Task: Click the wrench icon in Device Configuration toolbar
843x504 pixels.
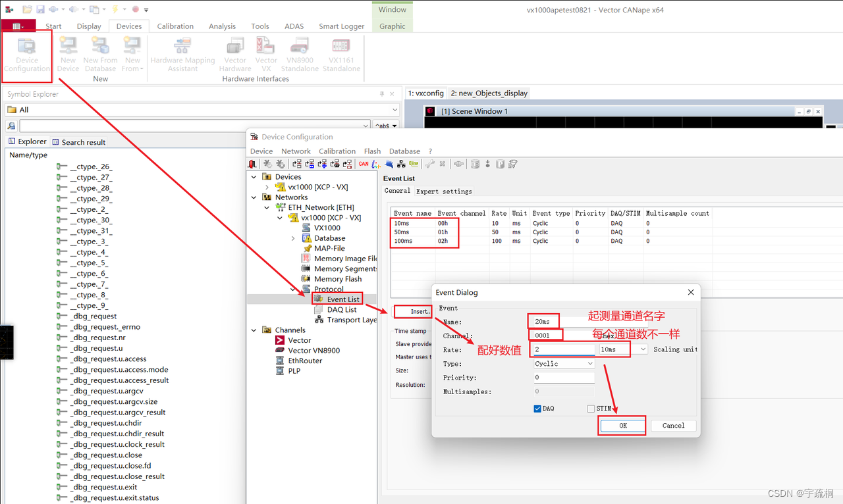Action: [430, 164]
